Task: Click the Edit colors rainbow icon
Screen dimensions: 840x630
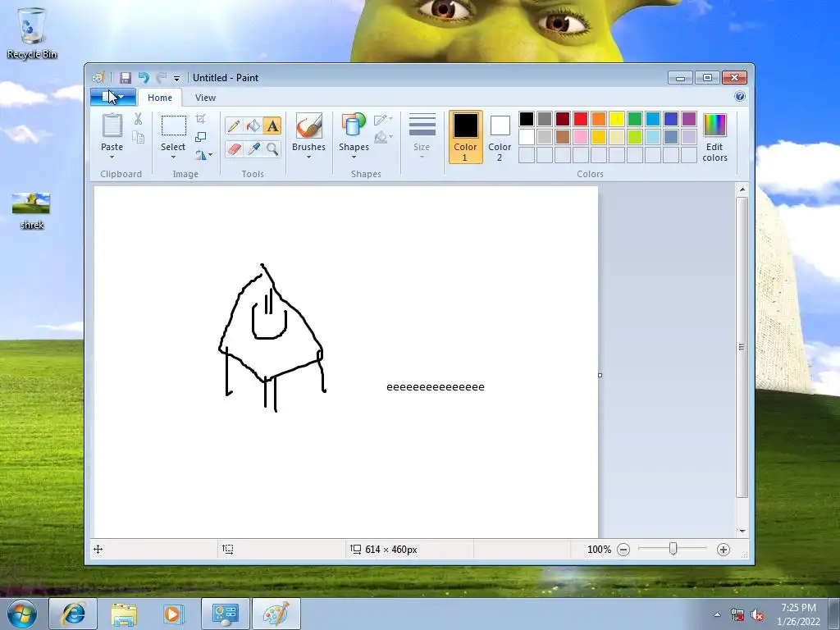Action: (714, 126)
